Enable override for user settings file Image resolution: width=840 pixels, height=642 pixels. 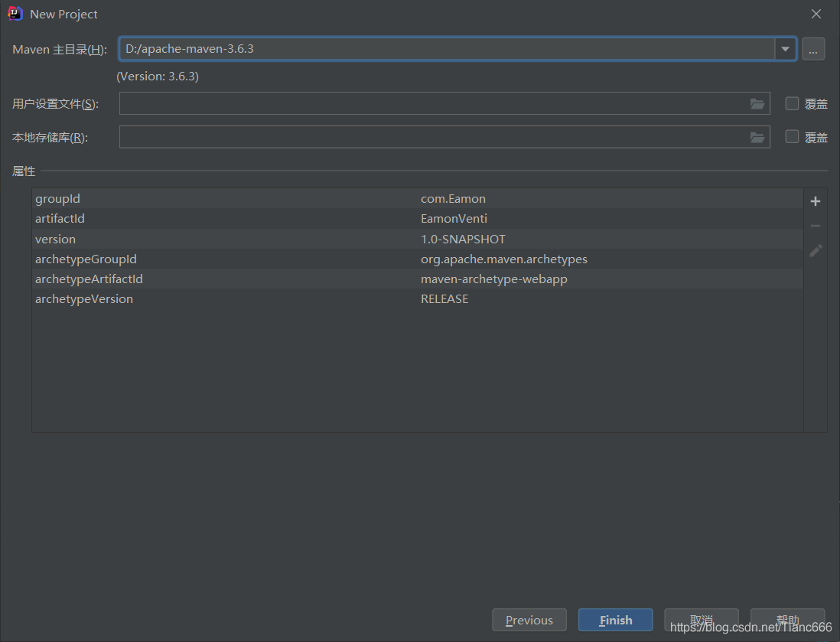pyautogui.click(x=792, y=103)
